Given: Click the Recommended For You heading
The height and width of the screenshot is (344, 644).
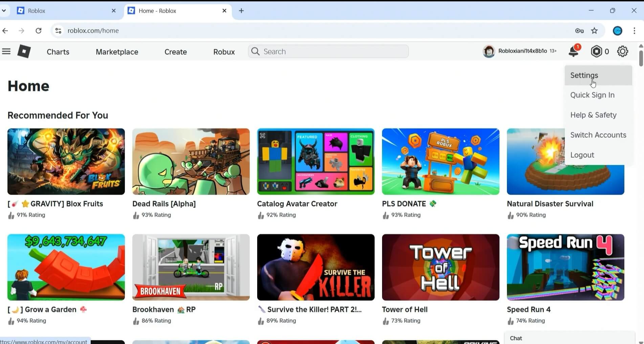Looking at the screenshot, I should tap(58, 115).
